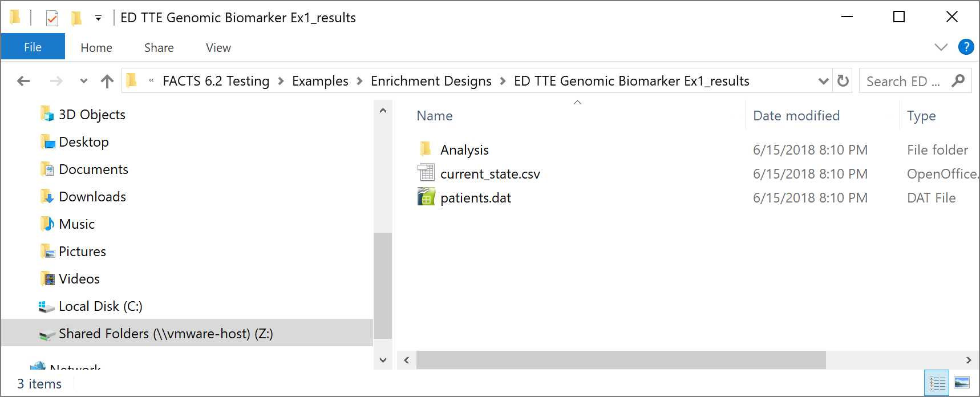Click the New Folder quick access icon
The height and width of the screenshot is (397, 980).
(76, 18)
